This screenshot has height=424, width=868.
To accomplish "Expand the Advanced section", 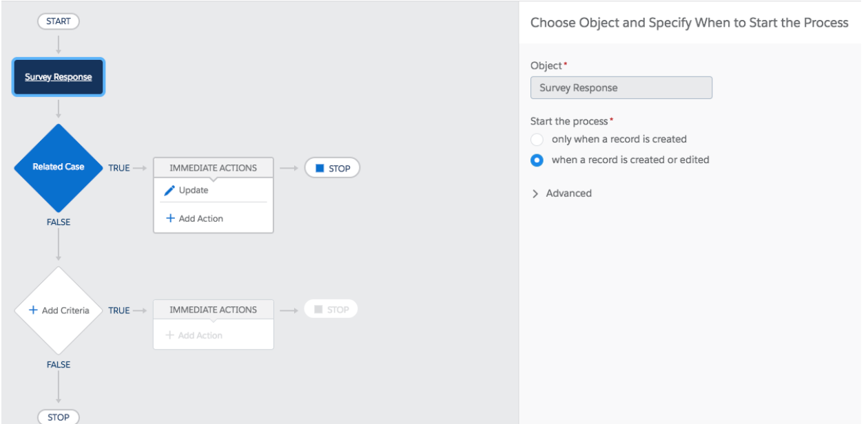I will pyautogui.click(x=561, y=193).
